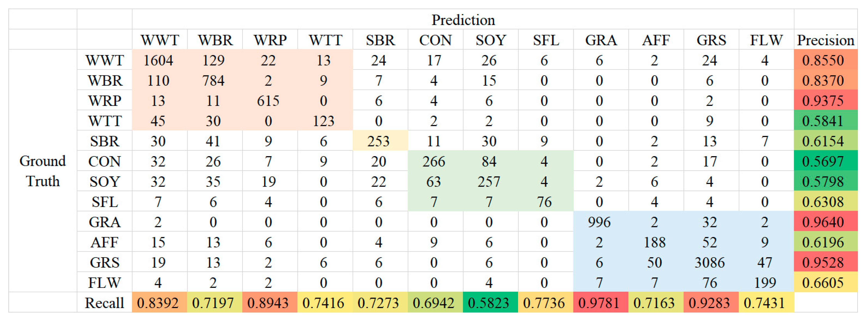Select the recall value 0.9781
This screenshot has width=868, height=324.
coord(599,303)
